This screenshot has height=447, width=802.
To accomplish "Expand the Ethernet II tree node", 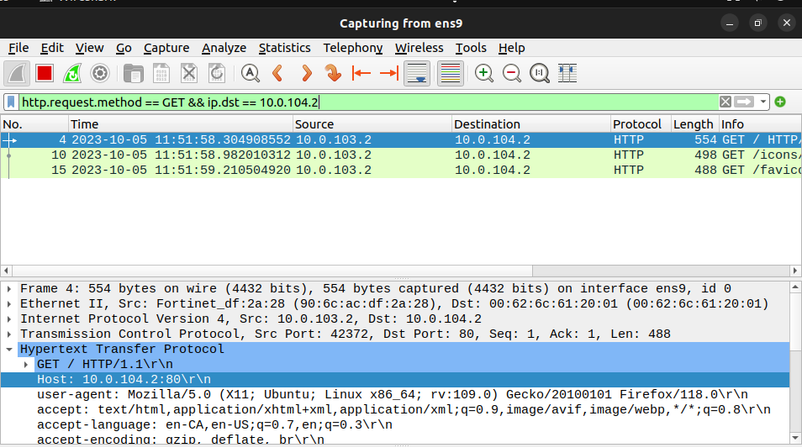I will (9, 304).
